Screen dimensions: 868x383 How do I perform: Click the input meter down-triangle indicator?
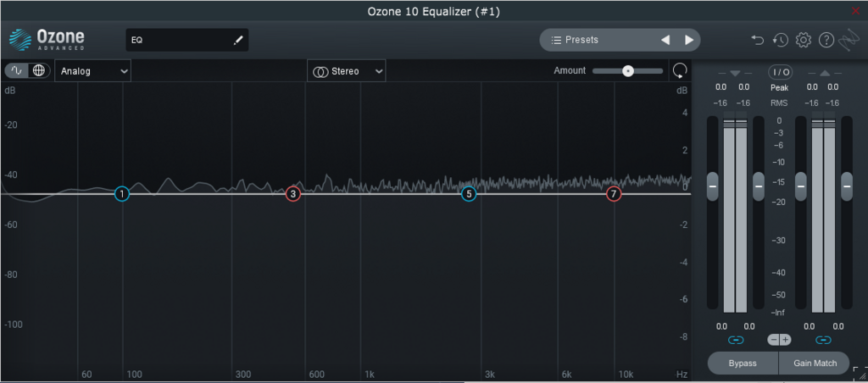point(735,73)
